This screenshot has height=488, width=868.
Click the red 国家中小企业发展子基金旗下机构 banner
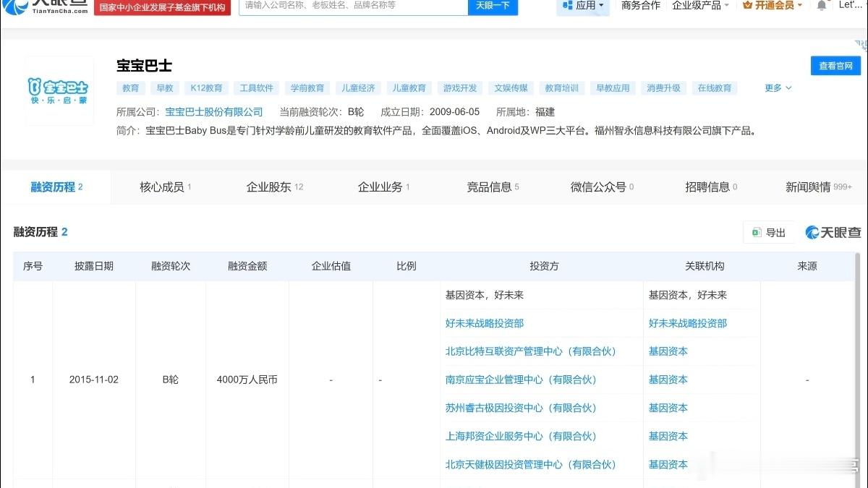pos(162,7)
